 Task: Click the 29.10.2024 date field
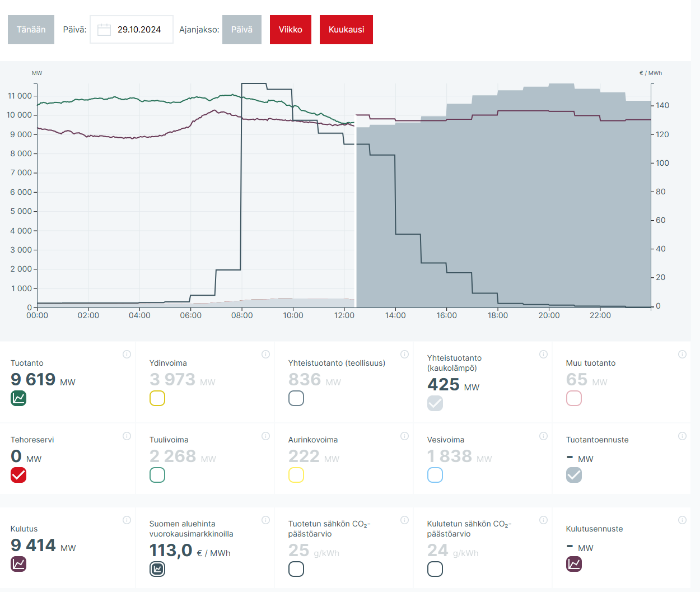139,30
